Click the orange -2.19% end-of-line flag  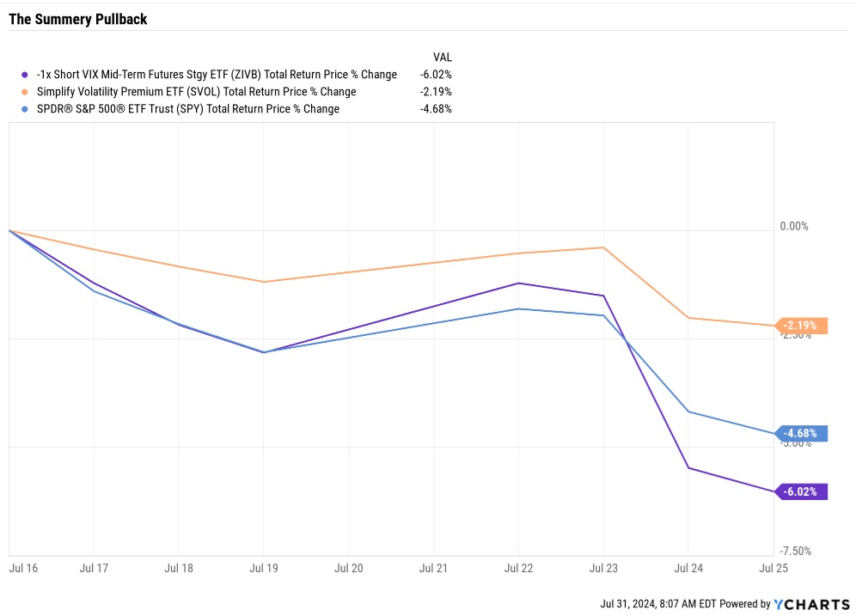pos(802,326)
